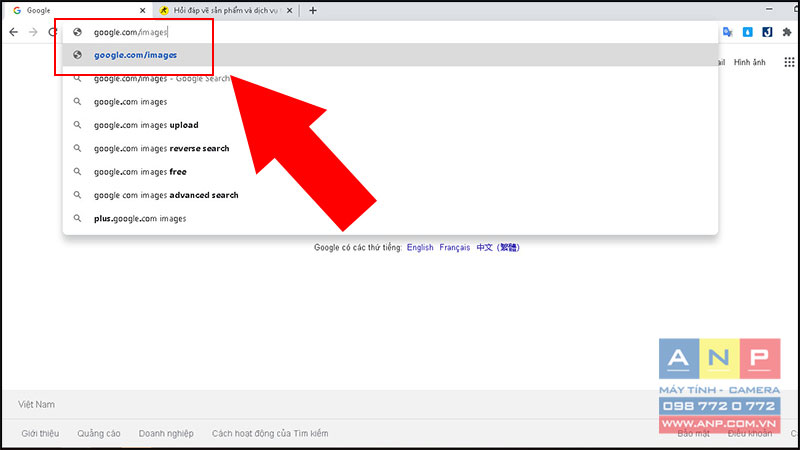This screenshot has height=450, width=800.
Task: Click the globe icon beside highlighted google.com/images
Action: [x=77, y=55]
